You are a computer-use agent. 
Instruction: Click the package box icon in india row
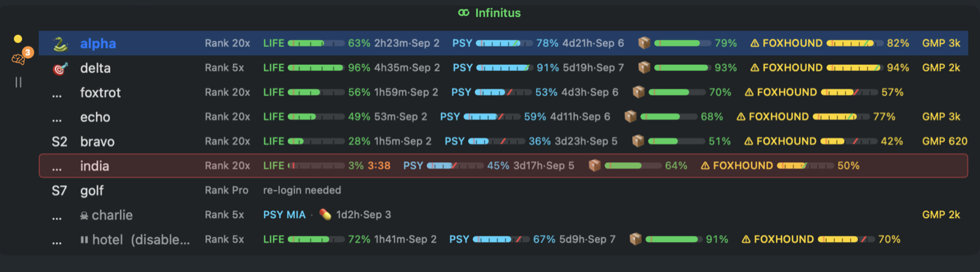(594, 165)
